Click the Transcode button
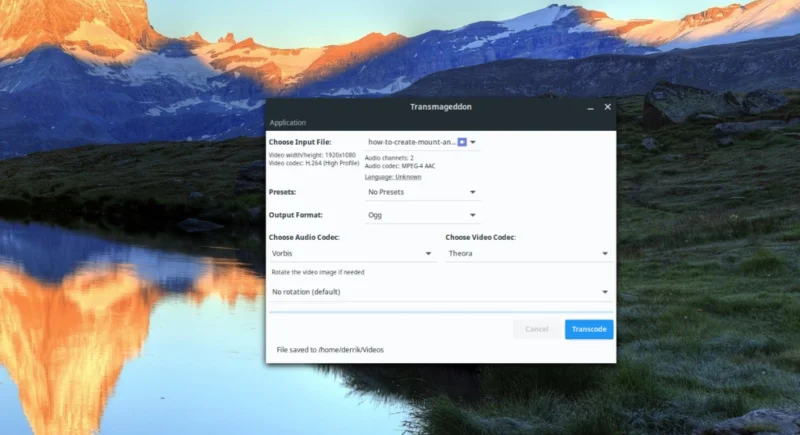800x435 pixels. click(589, 329)
